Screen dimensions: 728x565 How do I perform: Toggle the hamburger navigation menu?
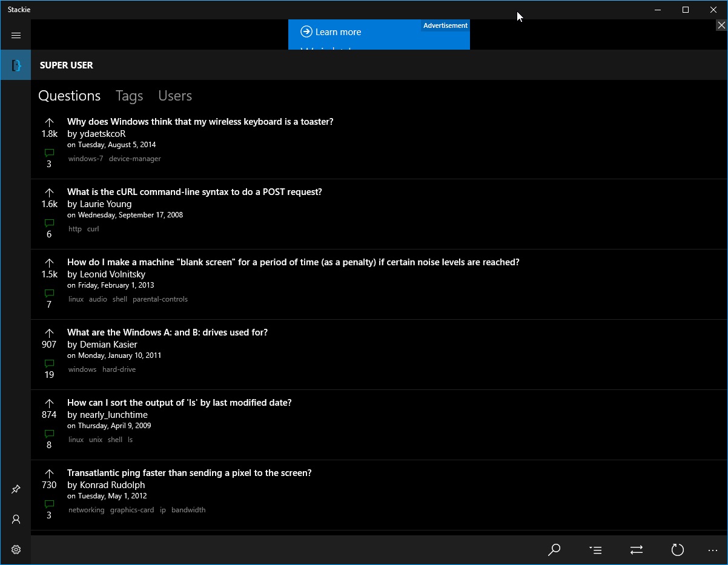tap(16, 35)
